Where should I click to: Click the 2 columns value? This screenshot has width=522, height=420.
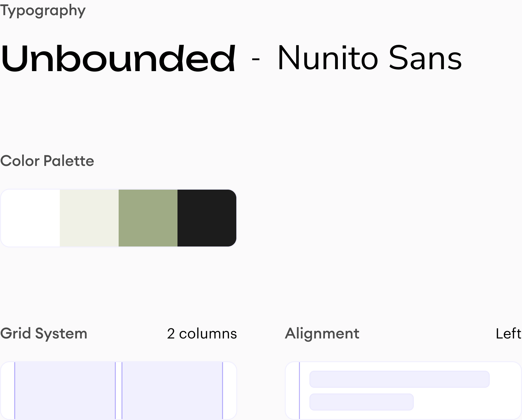click(x=202, y=334)
